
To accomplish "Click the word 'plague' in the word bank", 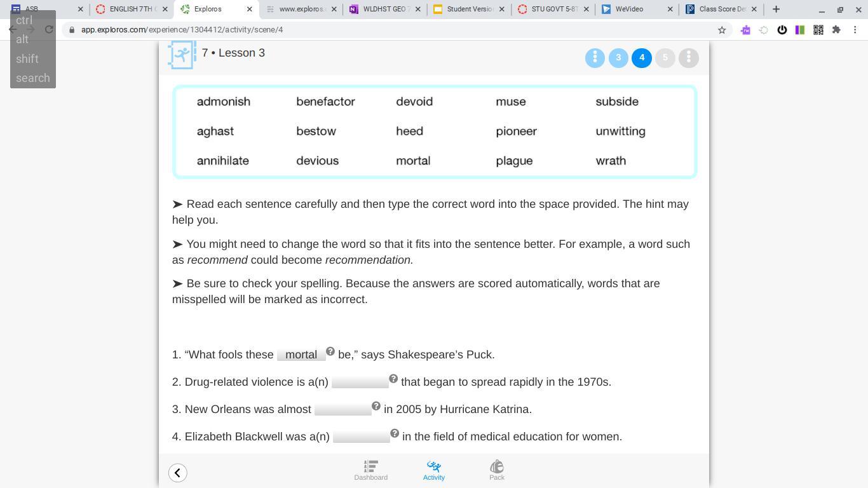I will pyautogui.click(x=514, y=161).
